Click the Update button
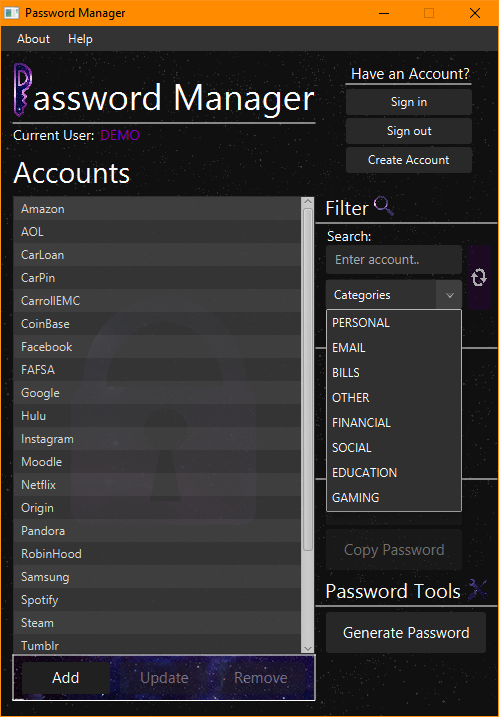This screenshot has width=499, height=717. pyautogui.click(x=164, y=678)
